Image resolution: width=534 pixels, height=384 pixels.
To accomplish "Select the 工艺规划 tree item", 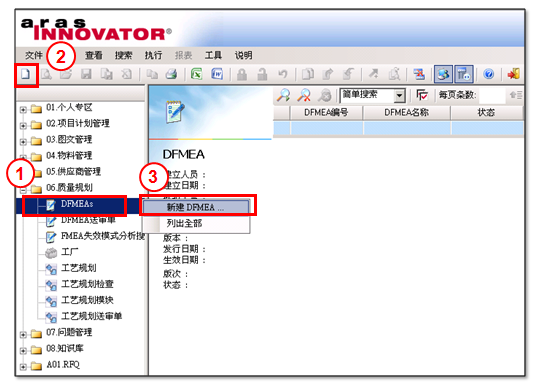I will point(79,268).
